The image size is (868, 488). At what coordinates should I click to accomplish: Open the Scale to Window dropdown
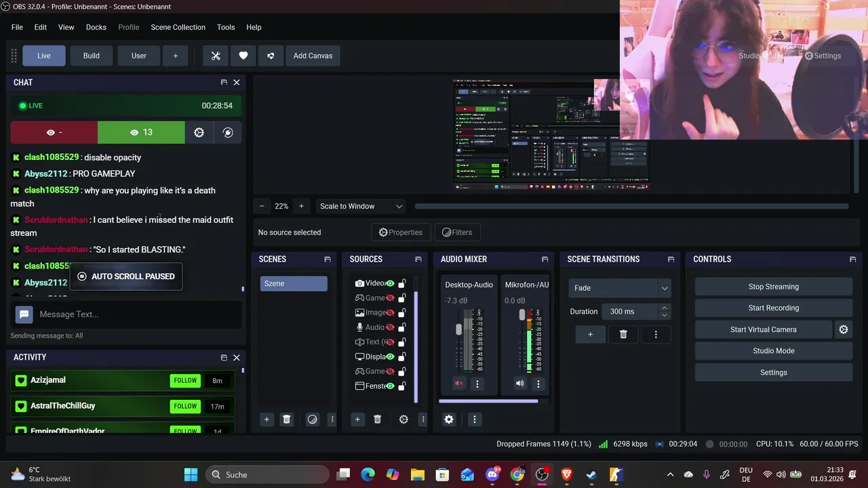click(x=361, y=206)
